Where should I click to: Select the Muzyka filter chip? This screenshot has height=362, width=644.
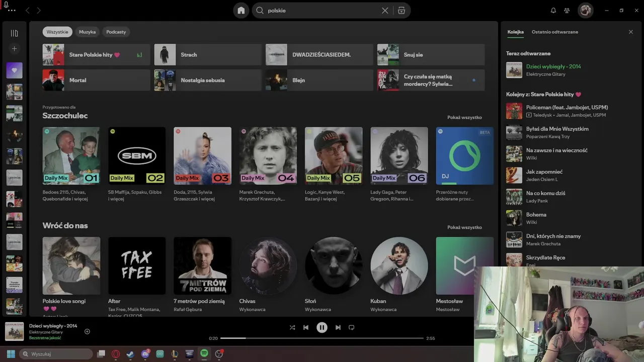click(x=87, y=32)
